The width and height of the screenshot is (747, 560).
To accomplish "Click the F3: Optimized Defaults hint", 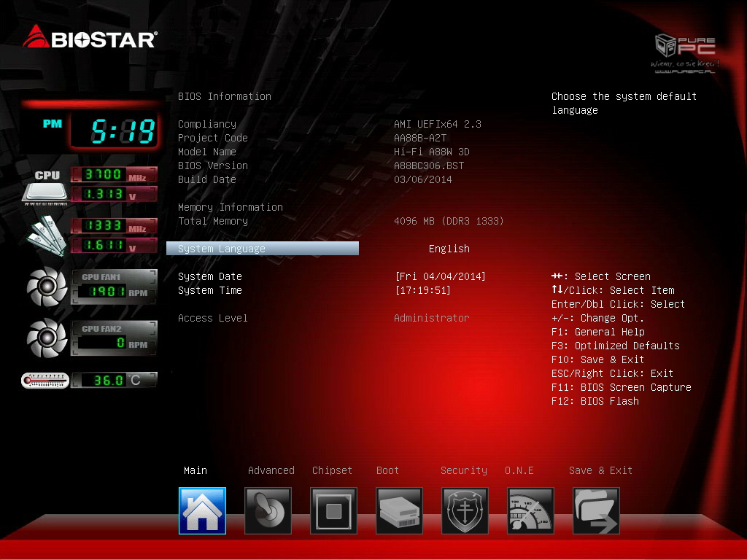I will point(615,345).
